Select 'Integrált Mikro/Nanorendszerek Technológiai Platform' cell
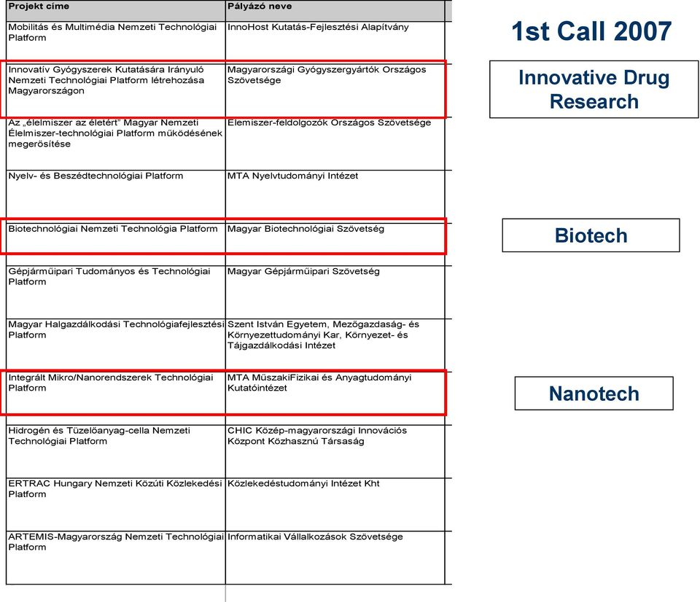This screenshot has height=602, width=700. pyautogui.click(x=116, y=398)
